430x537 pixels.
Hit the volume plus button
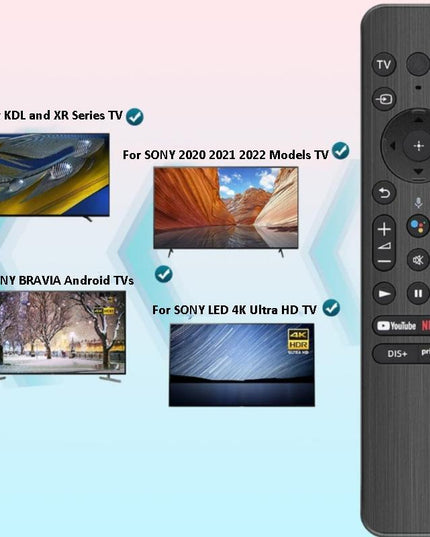pyautogui.click(x=384, y=229)
